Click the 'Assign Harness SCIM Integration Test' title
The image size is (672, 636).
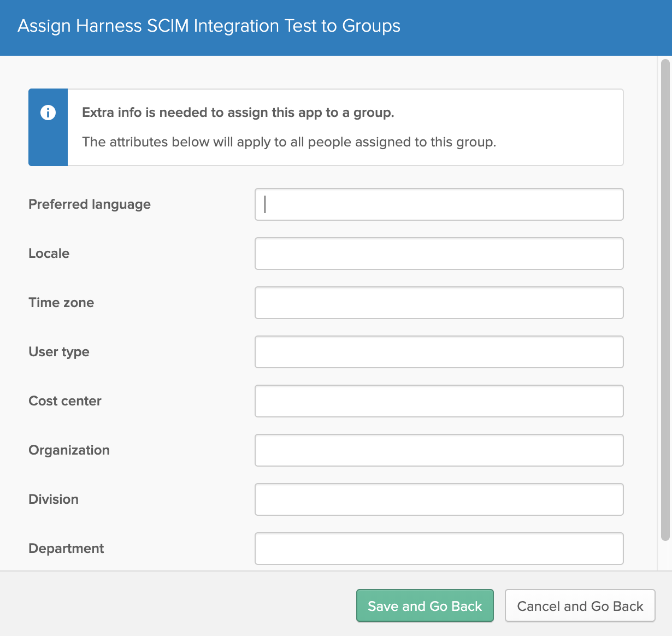pos(209,26)
